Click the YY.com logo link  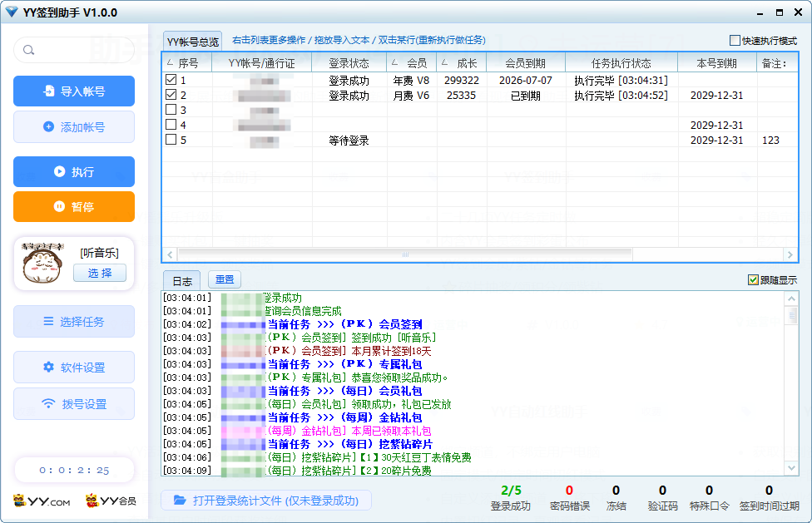(42, 501)
